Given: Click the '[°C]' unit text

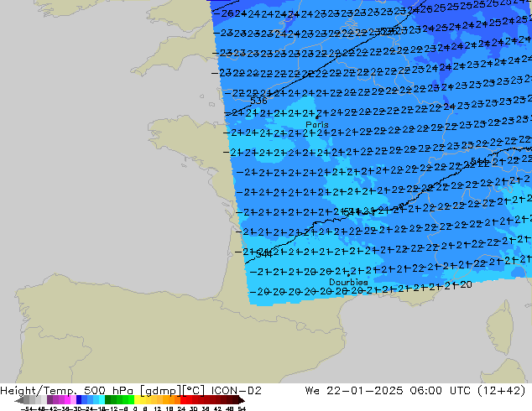Looking at the screenshot, I should [x=194, y=391].
